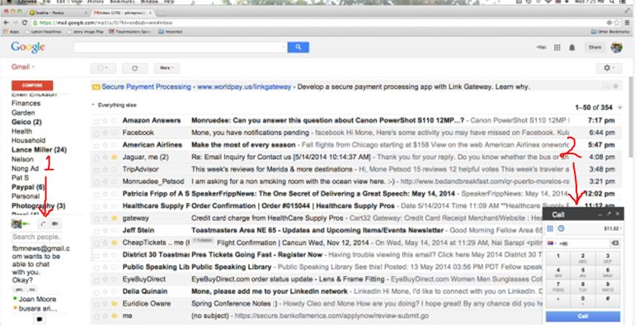644x329 pixels.
Task: Click backspace icon in the dialer
Action: pos(615,243)
